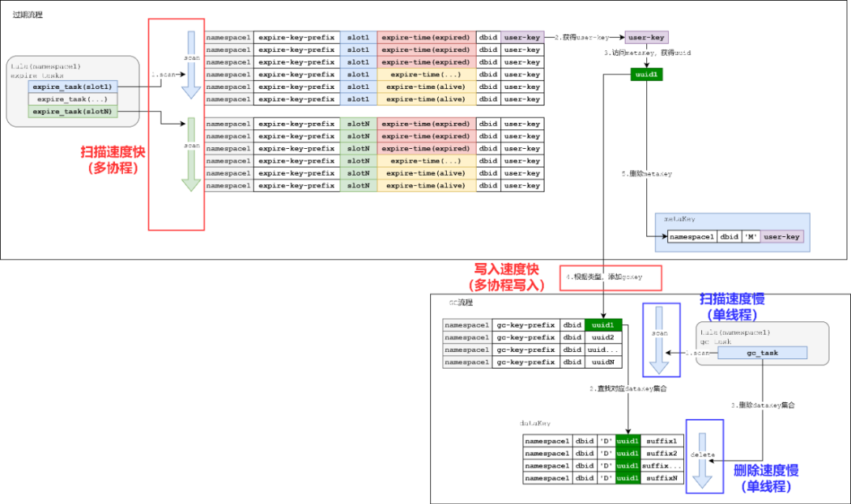Click the red box labeled 添加gckey

pos(611,277)
